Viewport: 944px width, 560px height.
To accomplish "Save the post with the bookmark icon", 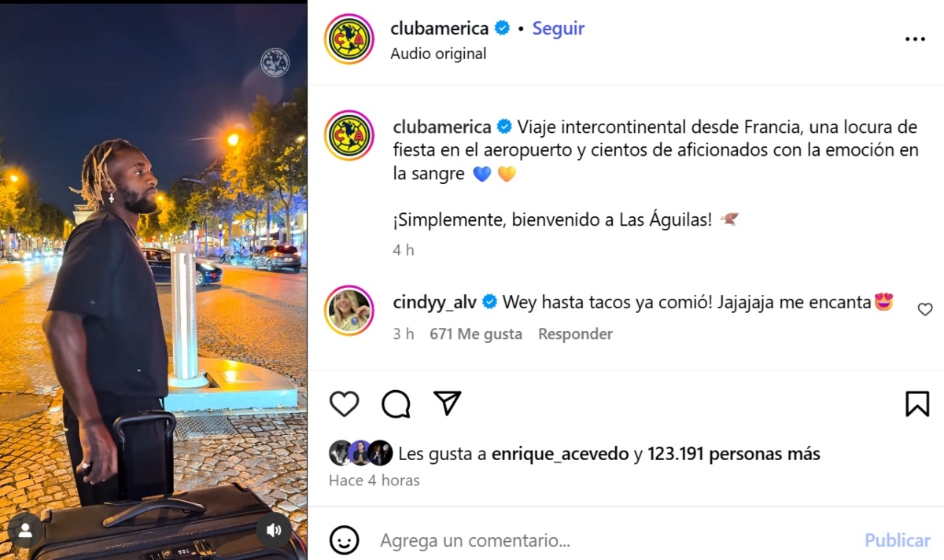I will pos(917,404).
